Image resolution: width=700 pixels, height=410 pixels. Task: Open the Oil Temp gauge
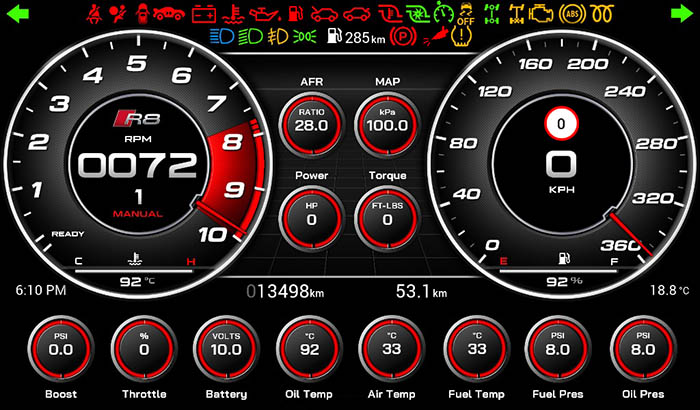(309, 348)
